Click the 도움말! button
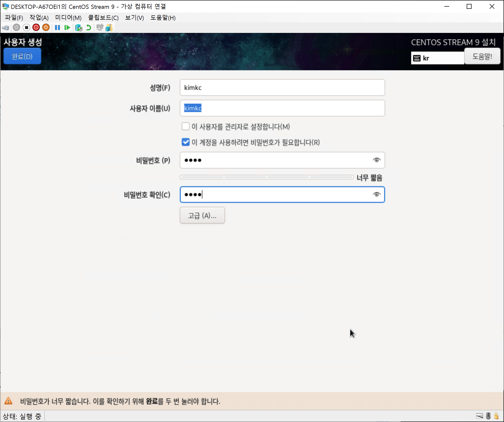The width and height of the screenshot is (504, 422). point(482,56)
